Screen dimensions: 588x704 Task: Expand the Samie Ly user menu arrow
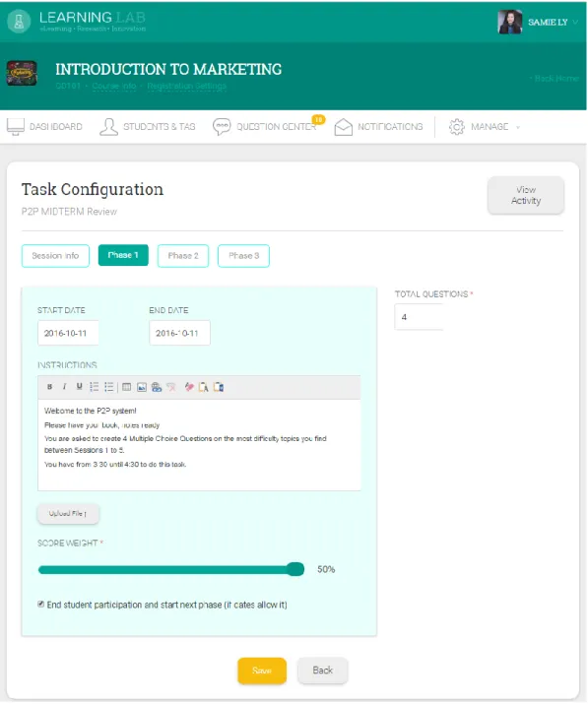[x=575, y=22]
